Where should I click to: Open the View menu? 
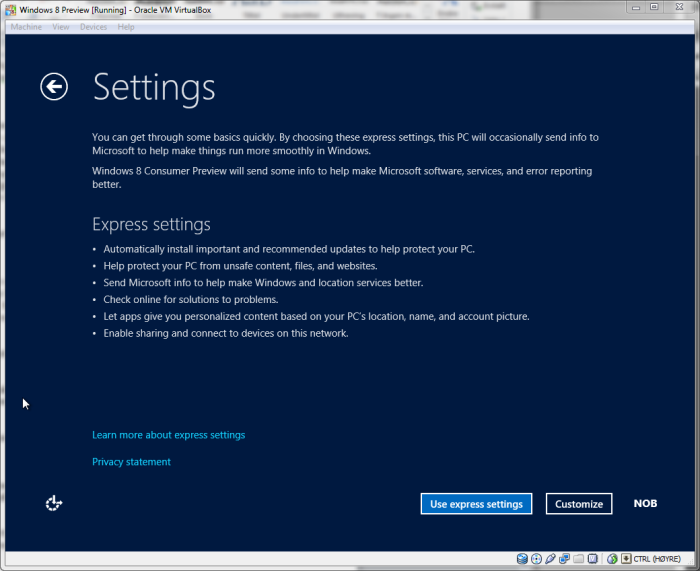(61, 27)
